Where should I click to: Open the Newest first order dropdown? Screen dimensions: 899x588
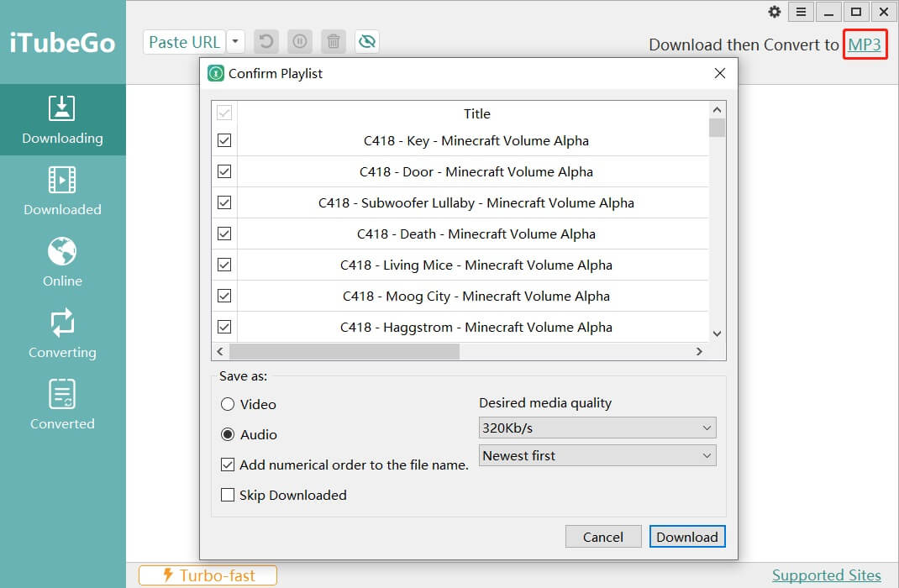pos(597,455)
